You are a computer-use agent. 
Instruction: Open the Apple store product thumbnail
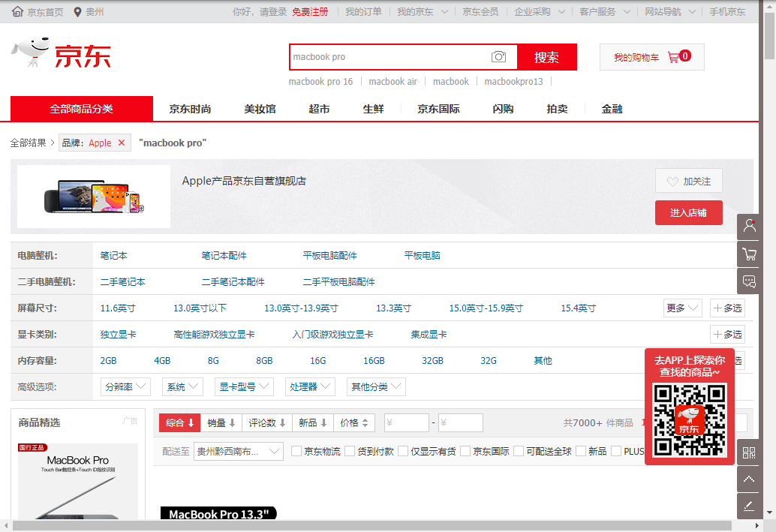94,197
